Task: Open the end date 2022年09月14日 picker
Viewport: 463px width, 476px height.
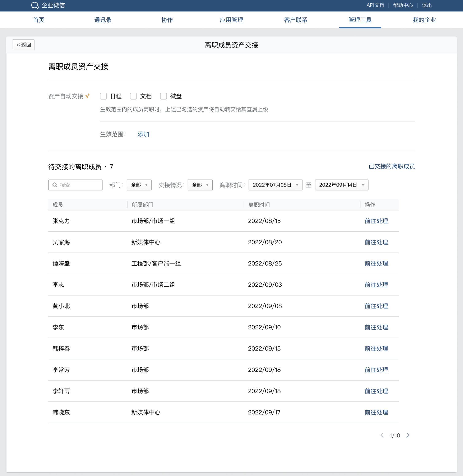Action: coord(341,185)
